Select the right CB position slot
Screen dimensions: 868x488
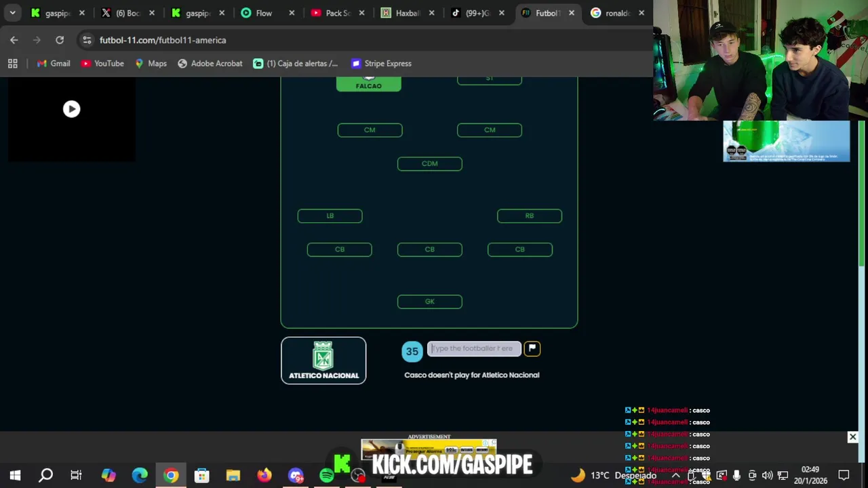[x=520, y=250]
